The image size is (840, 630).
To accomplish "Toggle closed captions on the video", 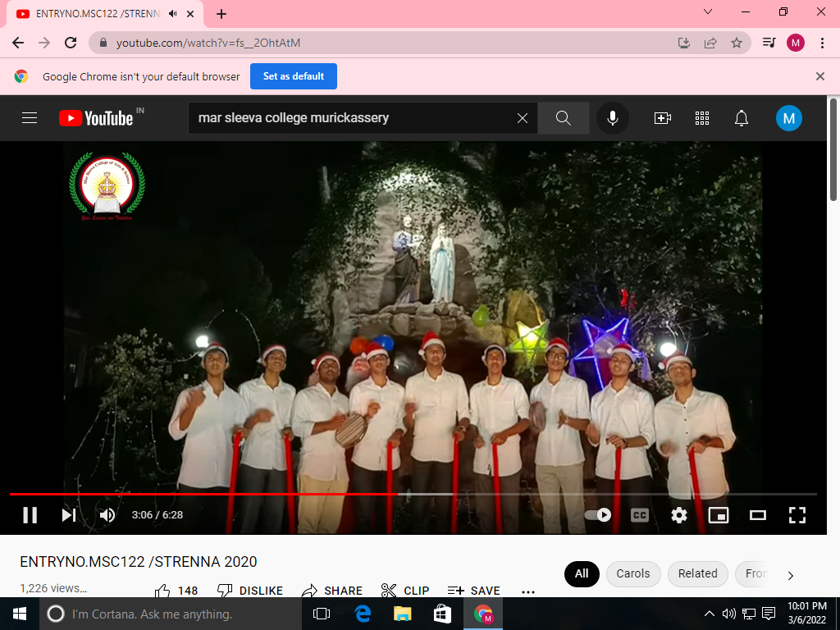I will (x=640, y=515).
